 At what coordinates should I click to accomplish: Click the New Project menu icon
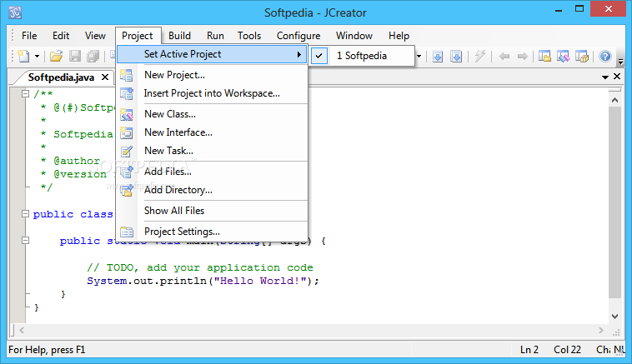tap(126, 75)
